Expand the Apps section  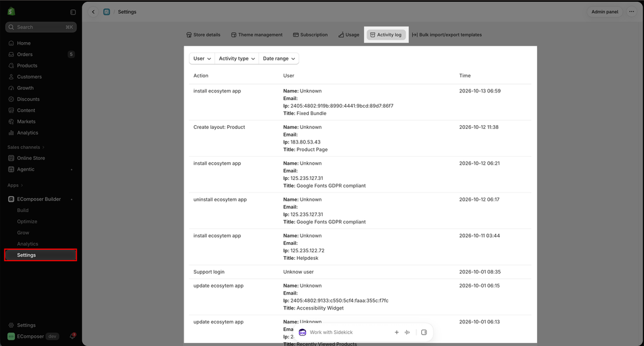[15, 186]
